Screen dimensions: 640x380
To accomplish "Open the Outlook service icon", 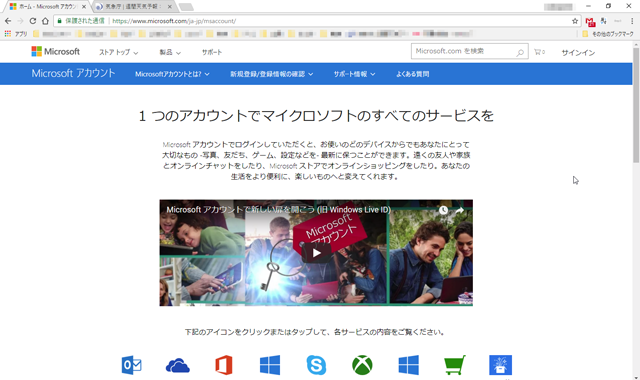I will (x=131, y=365).
